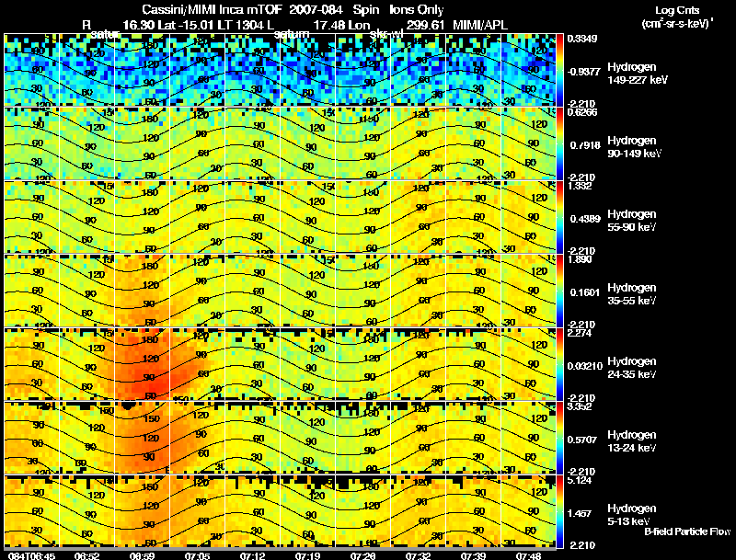This screenshot has width=736, height=560.
Task: Click the color scale bar for 35-55 keV
Action: 559,291
